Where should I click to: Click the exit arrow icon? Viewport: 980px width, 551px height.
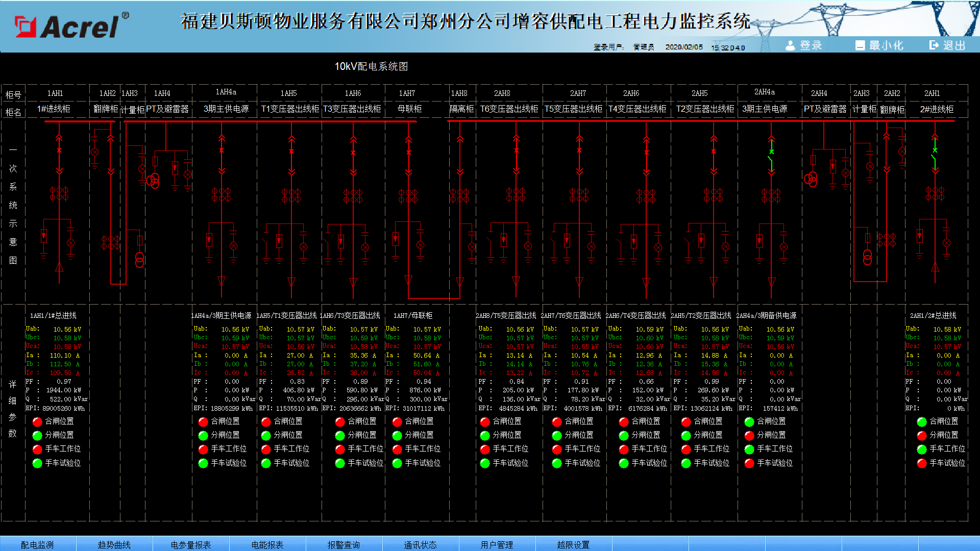click(934, 45)
